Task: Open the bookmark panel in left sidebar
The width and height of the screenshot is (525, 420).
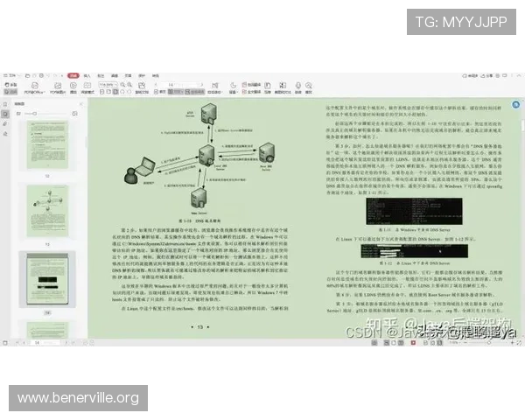Action: coord(5,104)
